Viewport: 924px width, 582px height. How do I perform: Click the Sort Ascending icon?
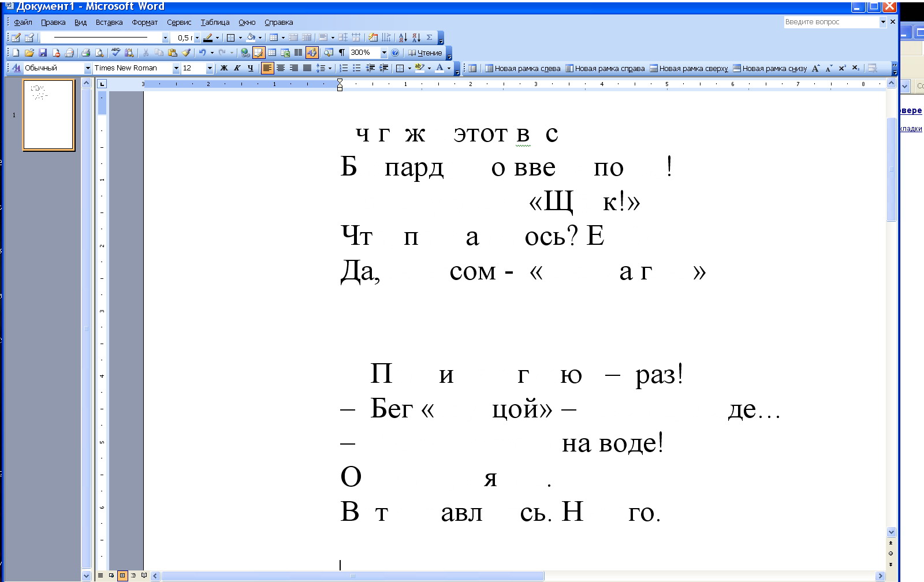(403, 38)
